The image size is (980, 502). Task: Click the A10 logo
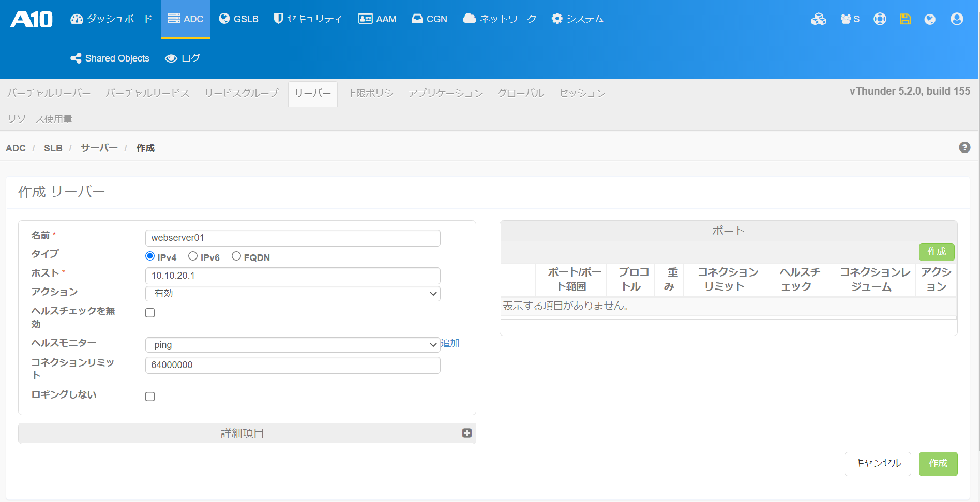pyautogui.click(x=31, y=19)
